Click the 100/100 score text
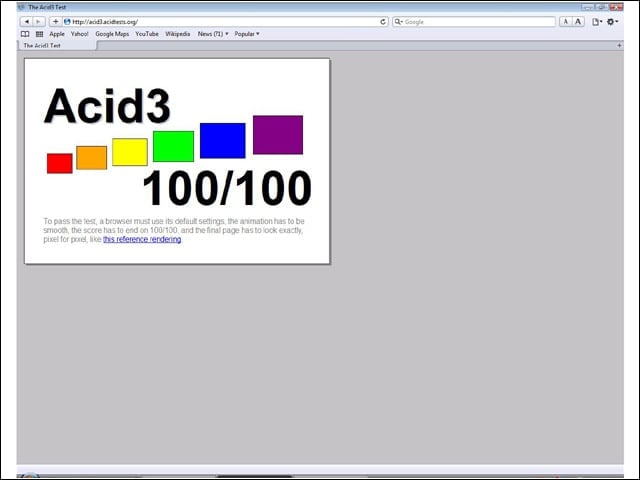 (227, 188)
